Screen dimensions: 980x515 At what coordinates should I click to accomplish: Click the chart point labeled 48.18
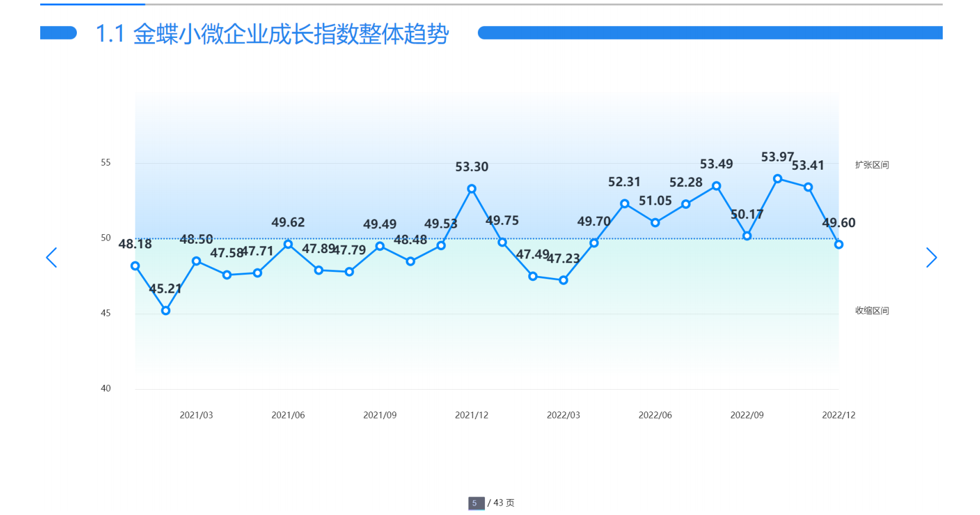point(135,266)
